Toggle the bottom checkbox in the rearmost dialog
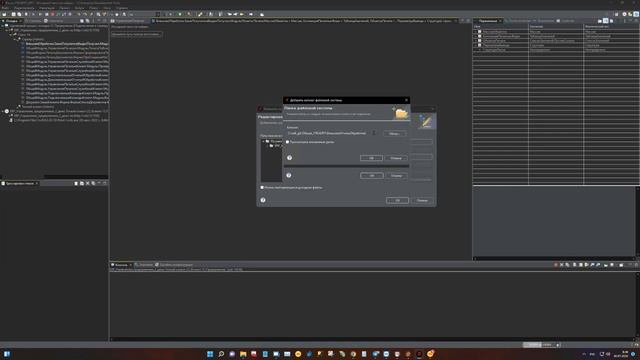The height and width of the screenshot is (360, 640). (262, 187)
